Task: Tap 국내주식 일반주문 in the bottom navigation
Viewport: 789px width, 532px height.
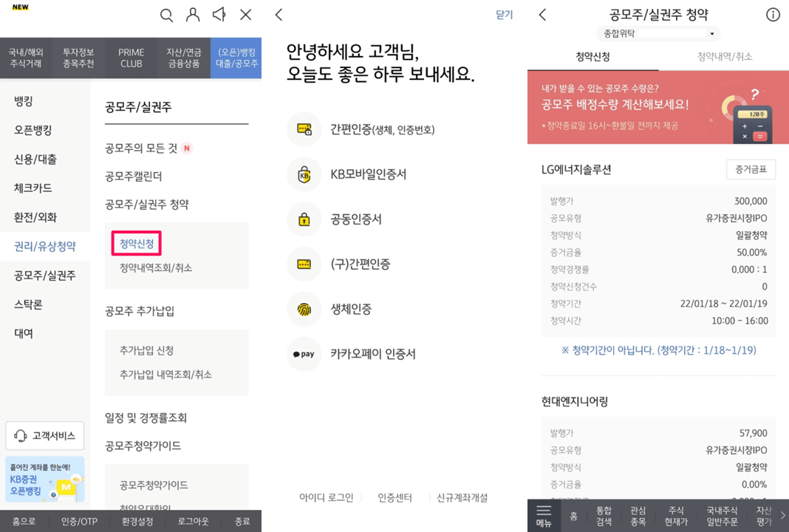Action: (x=722, y=516)
